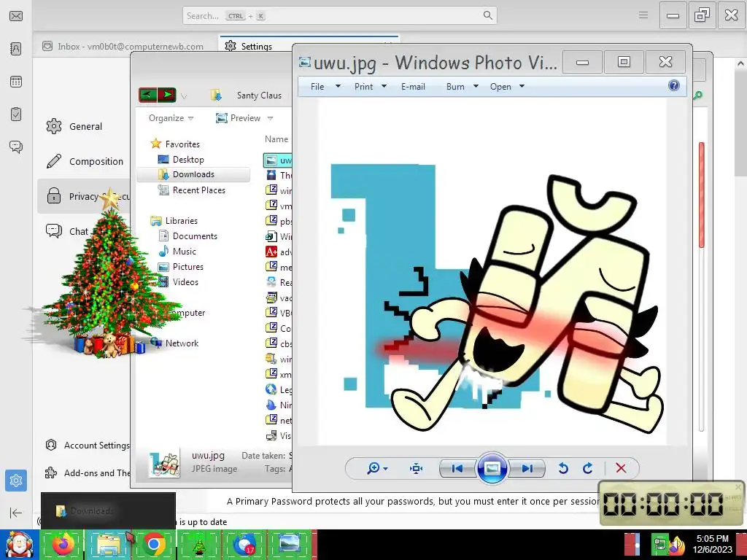Open Photo Viewer help icon
The width and height of the screenshot is (747, 560).
click(x=673, y=86)
